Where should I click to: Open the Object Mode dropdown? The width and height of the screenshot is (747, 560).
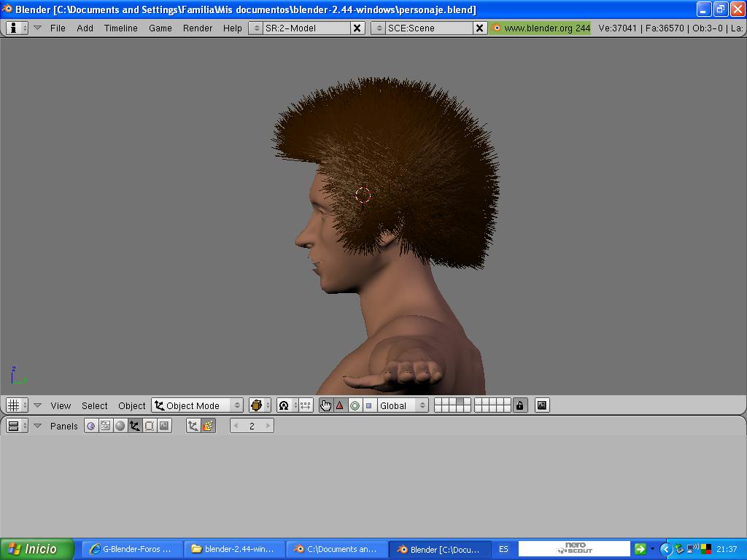(x=197, y=405)
